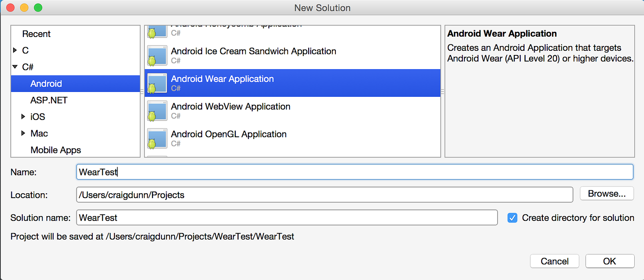644x280 pixels.
Task: Expand the Mac category disclosure triangle
Action: click(x=23, y=133)
